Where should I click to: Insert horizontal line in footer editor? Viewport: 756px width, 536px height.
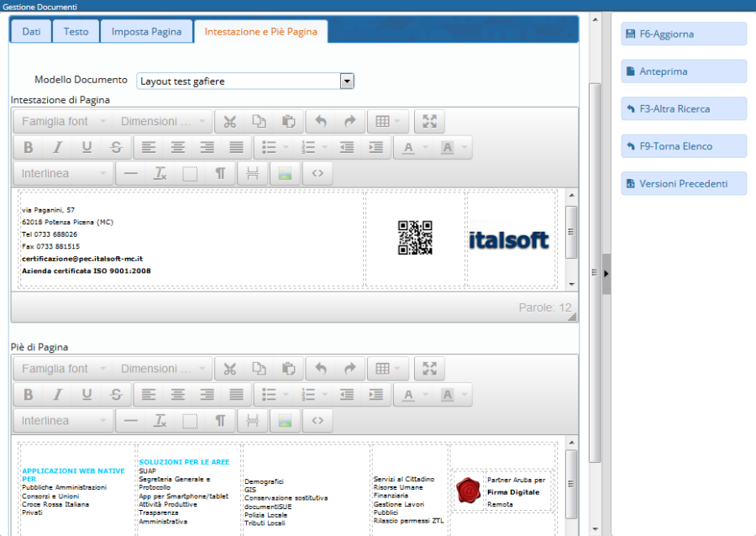[130, 420]
